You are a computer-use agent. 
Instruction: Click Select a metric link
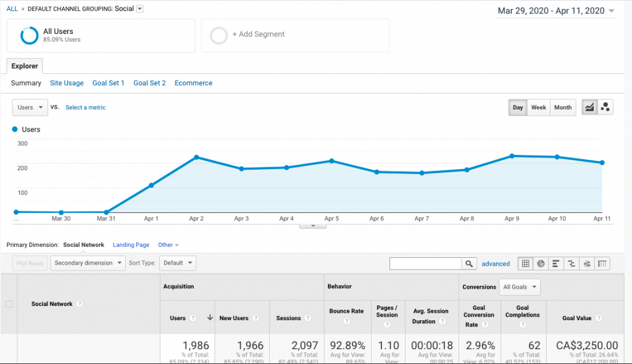click(85, 107)
